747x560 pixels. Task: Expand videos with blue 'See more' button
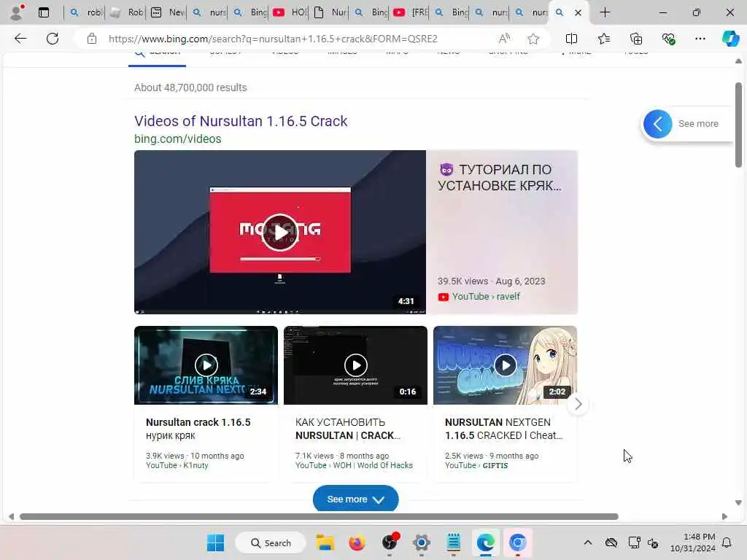click(x=355, y=499)
